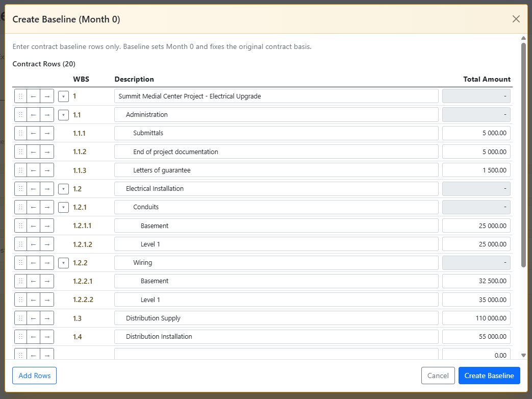Close the Create Baseline dialog
The image size is (532, 399).
[516, 19]
